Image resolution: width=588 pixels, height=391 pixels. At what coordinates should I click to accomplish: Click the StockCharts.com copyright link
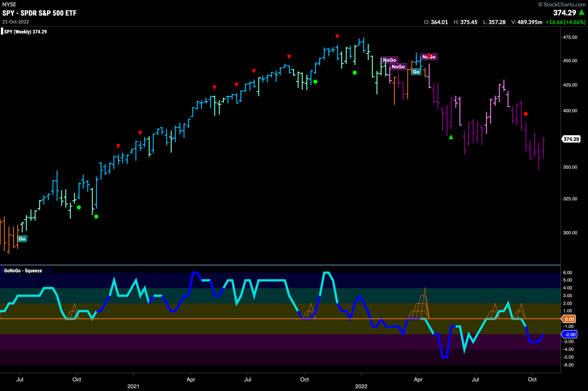(562, 5)
